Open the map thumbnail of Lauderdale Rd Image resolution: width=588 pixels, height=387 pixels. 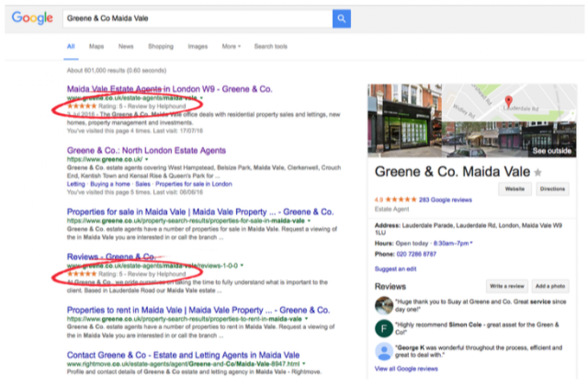click(509, 102)
